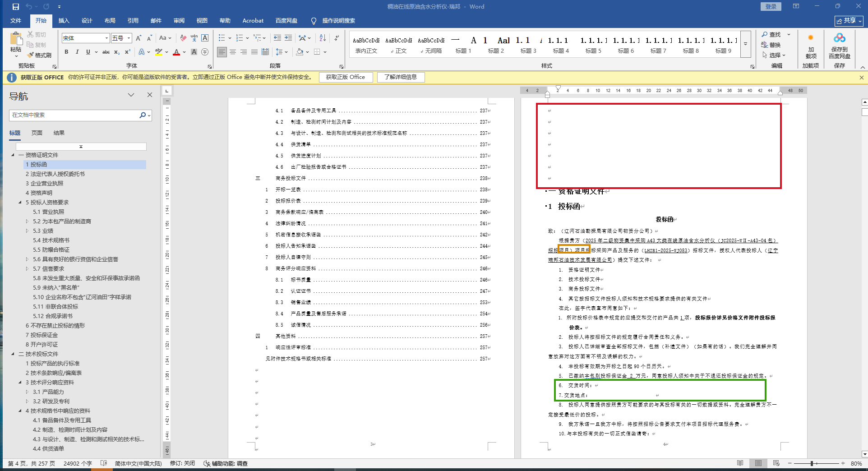Viewport: 868px width, 471px height.
Task: Click the Format Painter (格式刷) brush
Action: click(39, 55)
